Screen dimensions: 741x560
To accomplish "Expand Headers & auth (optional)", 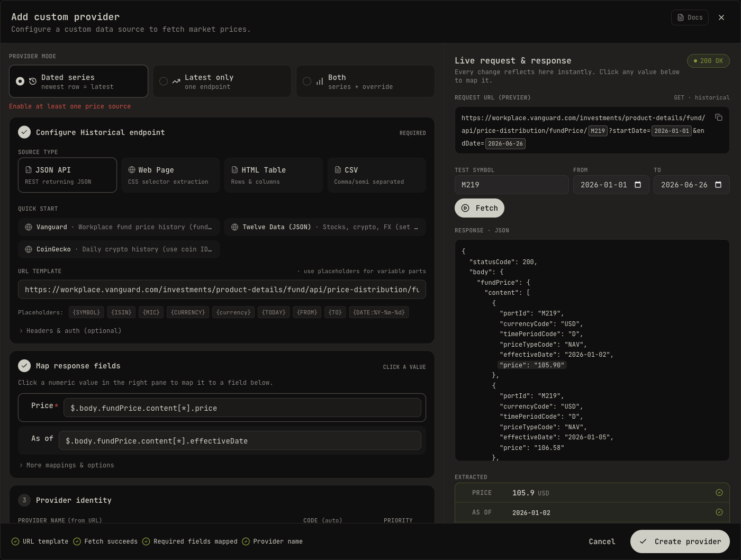I will tap(70, 331).
